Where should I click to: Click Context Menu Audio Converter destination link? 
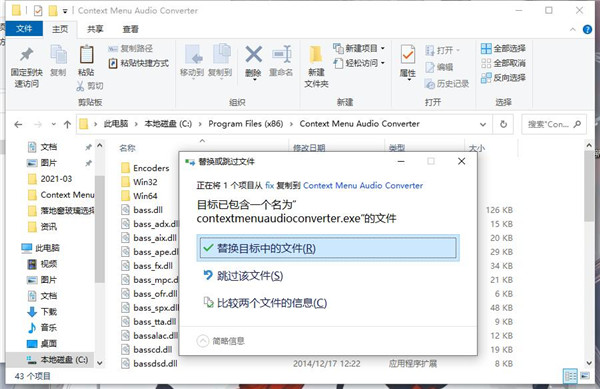click(363, 186)
